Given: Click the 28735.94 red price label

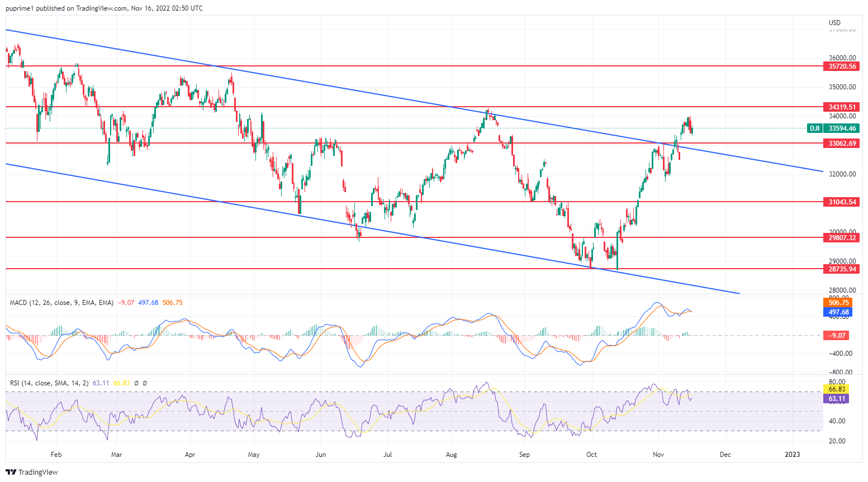Looking at the screenshot, I should pos(842,269).
